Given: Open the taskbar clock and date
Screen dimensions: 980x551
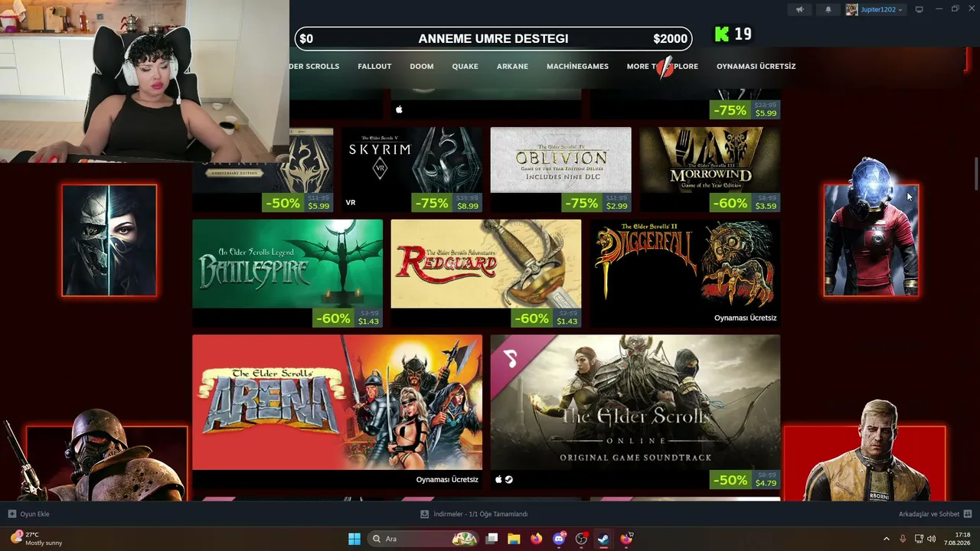Looking at the screenshot, I should pyautogui.click(x=957, y=539).
